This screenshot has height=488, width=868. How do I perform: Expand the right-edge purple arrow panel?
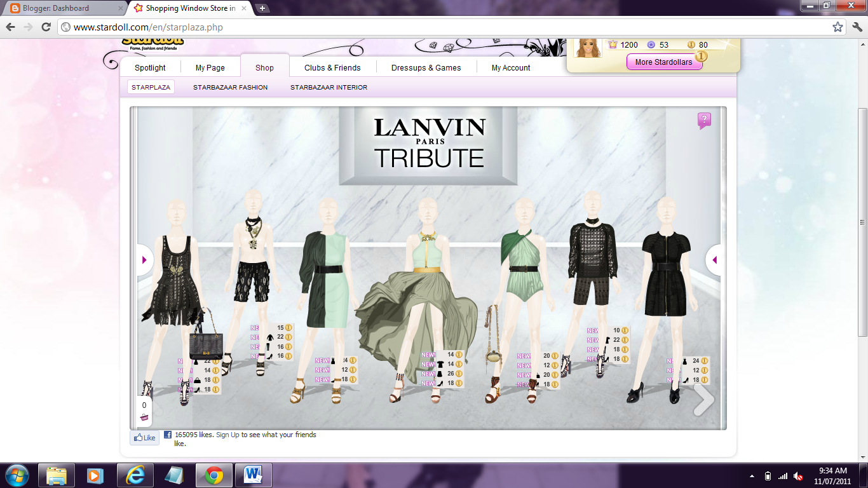(x=714, y=260)
